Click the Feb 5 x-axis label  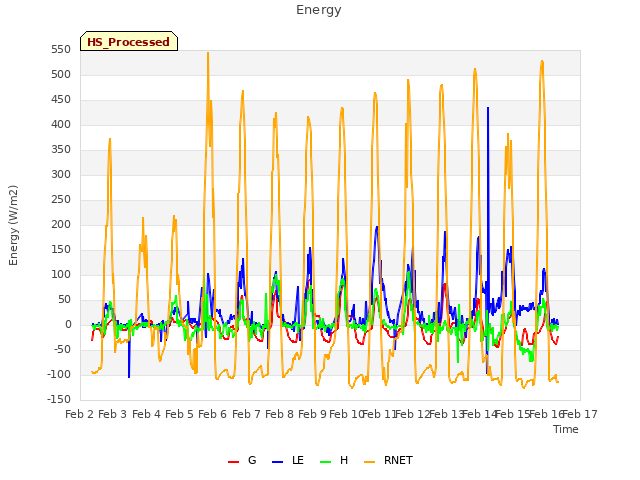(x=179, y=414)
